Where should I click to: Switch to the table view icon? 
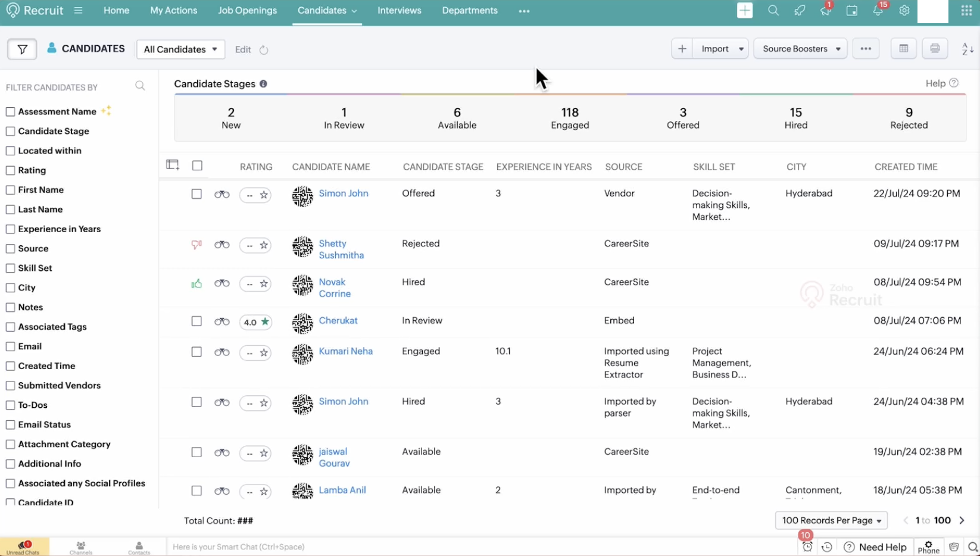[903, 49]
